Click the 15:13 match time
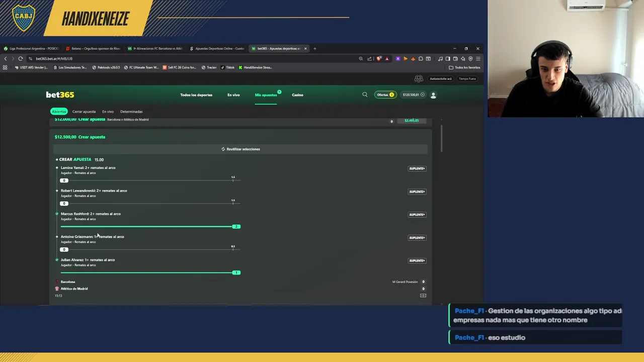 click(58, 296)
